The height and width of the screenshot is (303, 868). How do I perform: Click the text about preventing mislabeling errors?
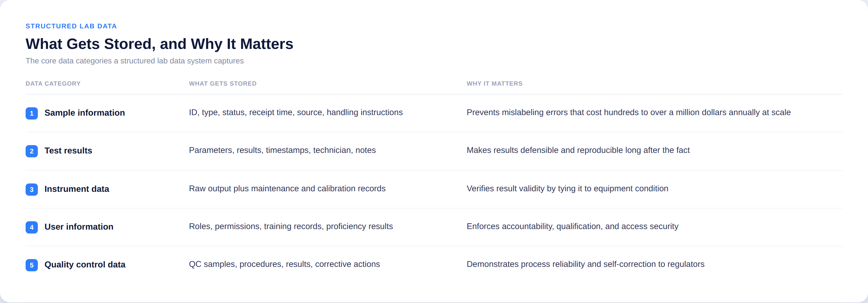point(628,113)
